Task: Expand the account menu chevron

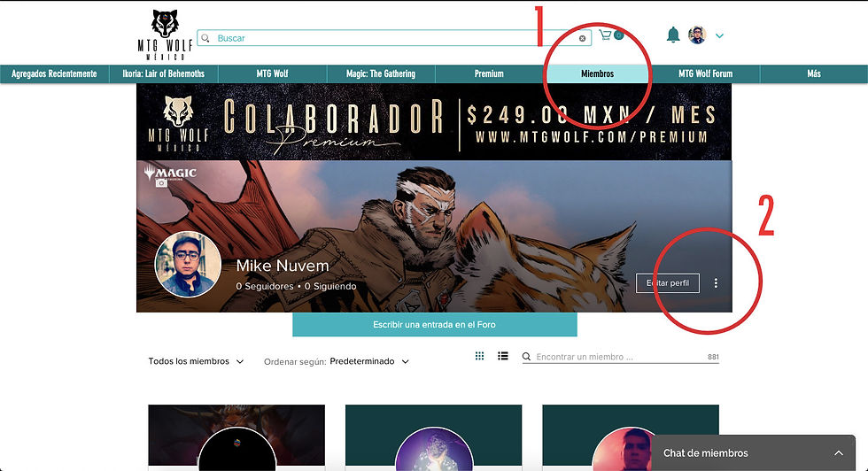Action: [719, 36]
